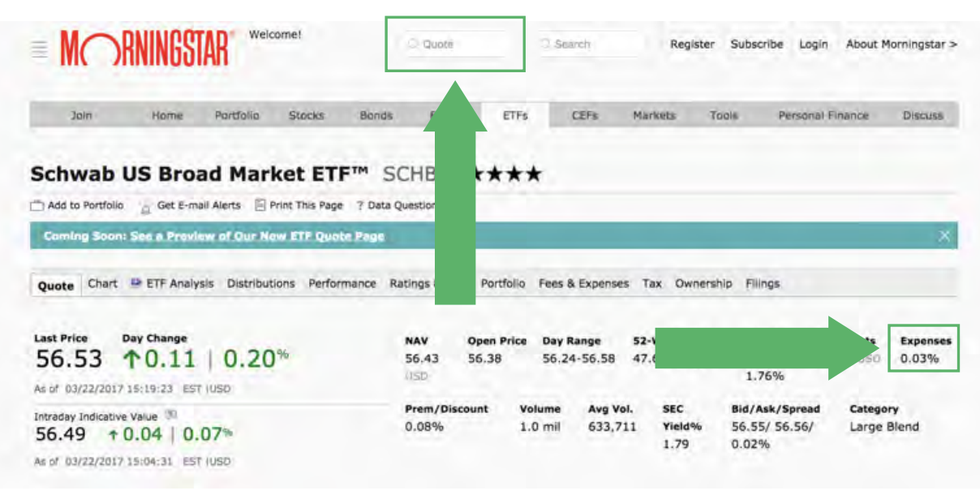
Task: Click the NAV value 56.43
Action: point(421,358)
